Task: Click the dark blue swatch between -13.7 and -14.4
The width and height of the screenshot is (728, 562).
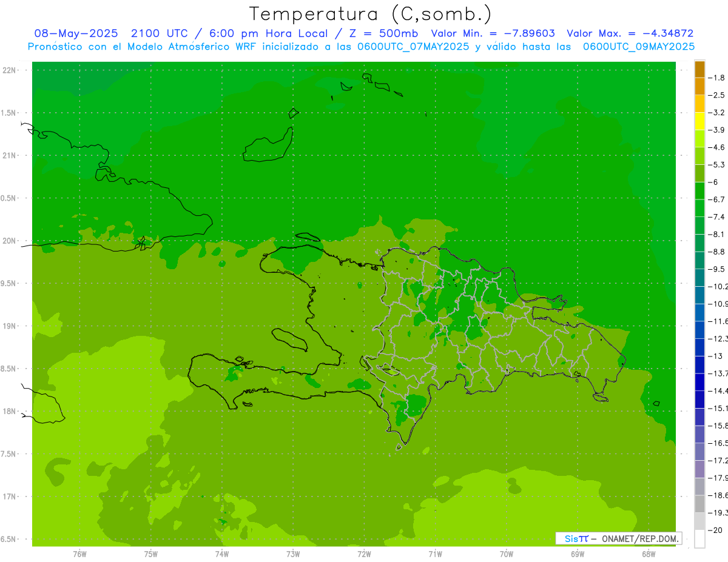Action: point(699,382)
